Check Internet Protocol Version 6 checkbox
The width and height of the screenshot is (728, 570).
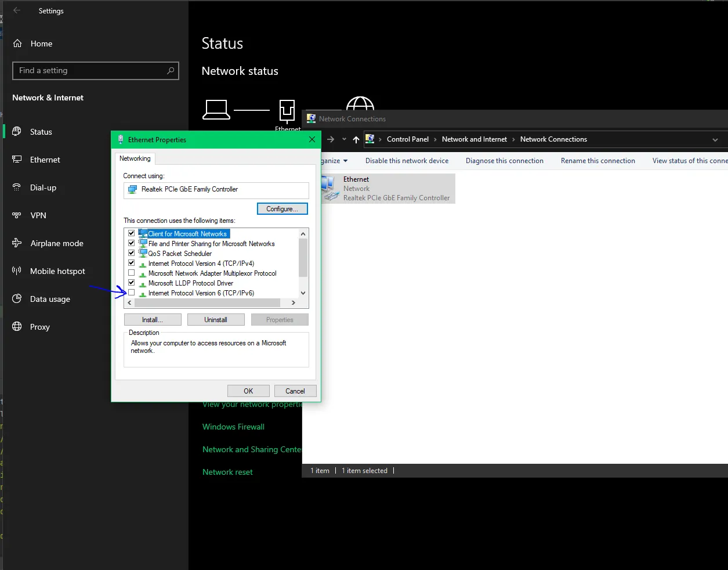coord(131,293)
